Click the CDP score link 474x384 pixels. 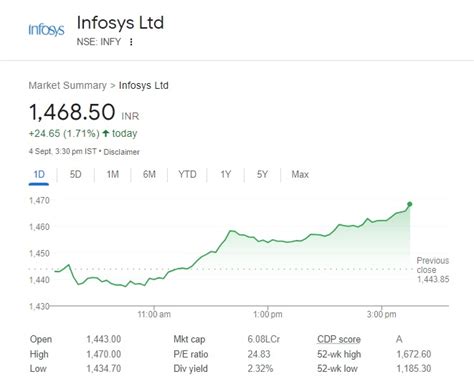[339, 339]
